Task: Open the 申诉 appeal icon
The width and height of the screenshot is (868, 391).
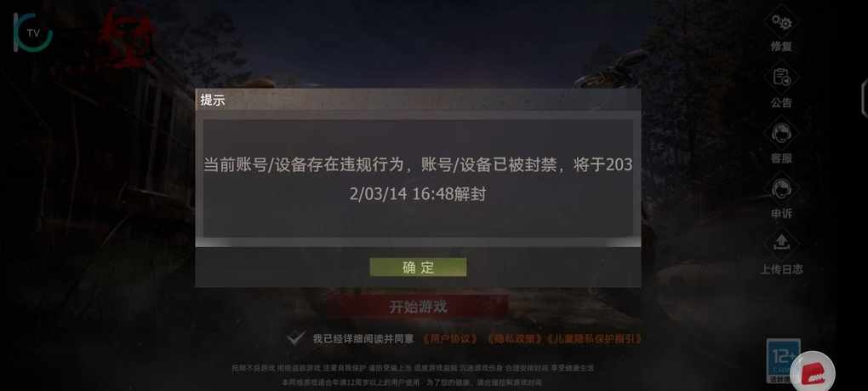Action: [781, 189]
